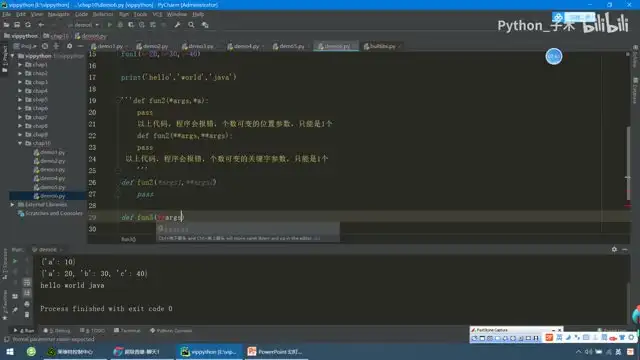640x360 pixels.
Task: Open the demo6 run configuration dropdown
Action: tap(83, 25)
